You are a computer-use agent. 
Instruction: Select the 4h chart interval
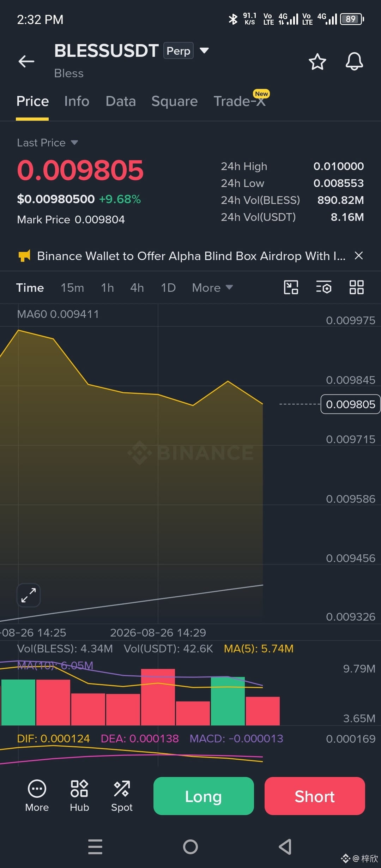click(137, 288)
